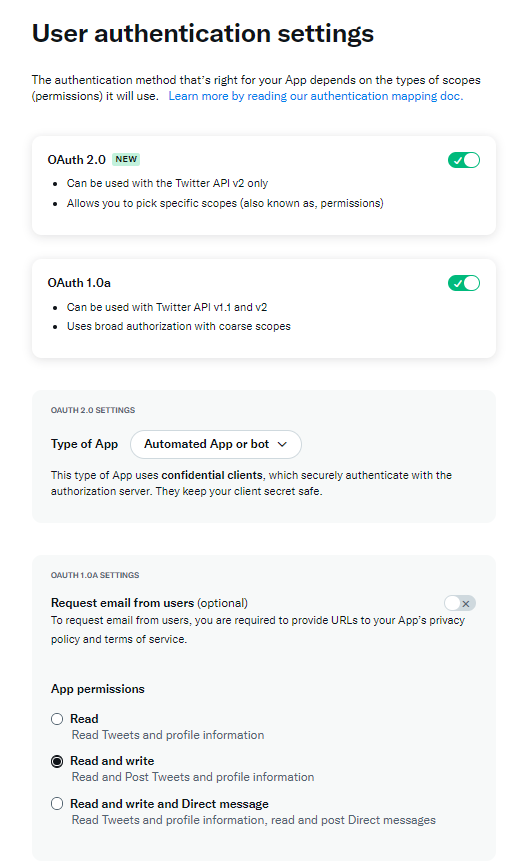The height and width of the screenshot is (867, 529).
Task: Open the authentication mapping doc link
Action: tap(316, 96)
